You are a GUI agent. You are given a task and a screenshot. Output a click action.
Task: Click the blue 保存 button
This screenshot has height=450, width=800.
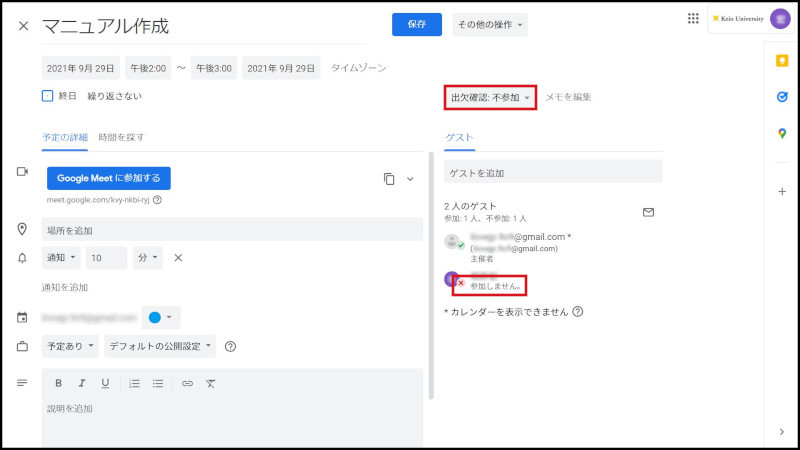pyautogui.click(x=417, y=25)
